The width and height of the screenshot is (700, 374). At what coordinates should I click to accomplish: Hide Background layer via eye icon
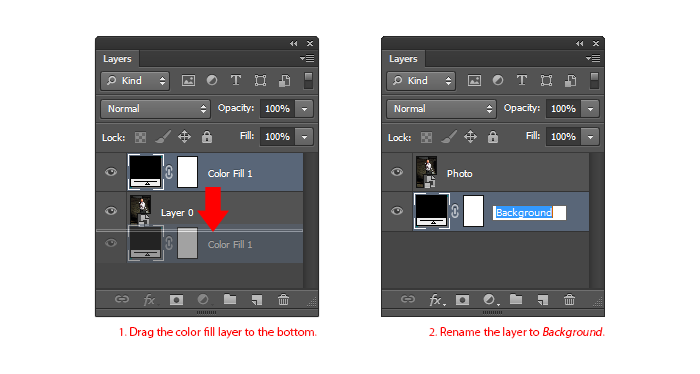coord(397,211)
